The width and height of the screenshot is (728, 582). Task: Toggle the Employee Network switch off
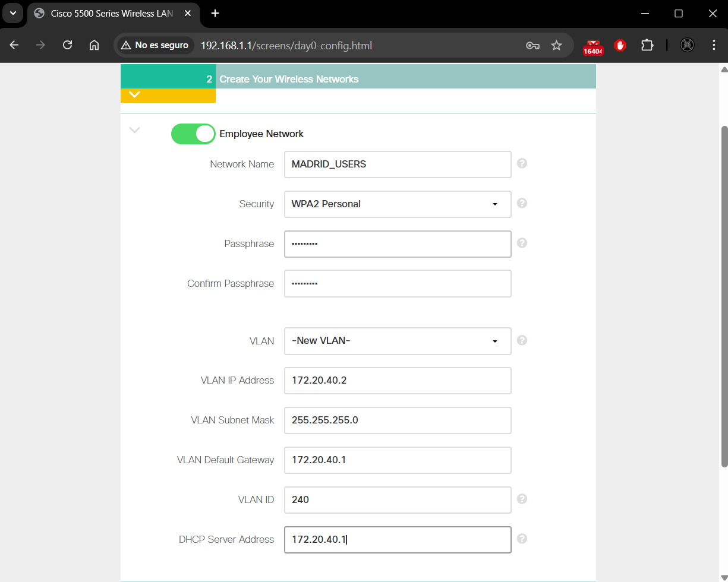coord(193,134)
